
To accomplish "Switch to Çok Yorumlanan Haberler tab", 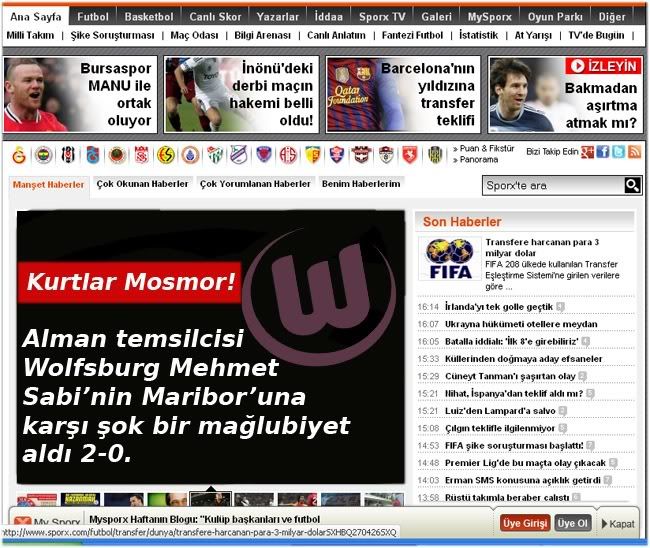I will click(x=255, y=184).
